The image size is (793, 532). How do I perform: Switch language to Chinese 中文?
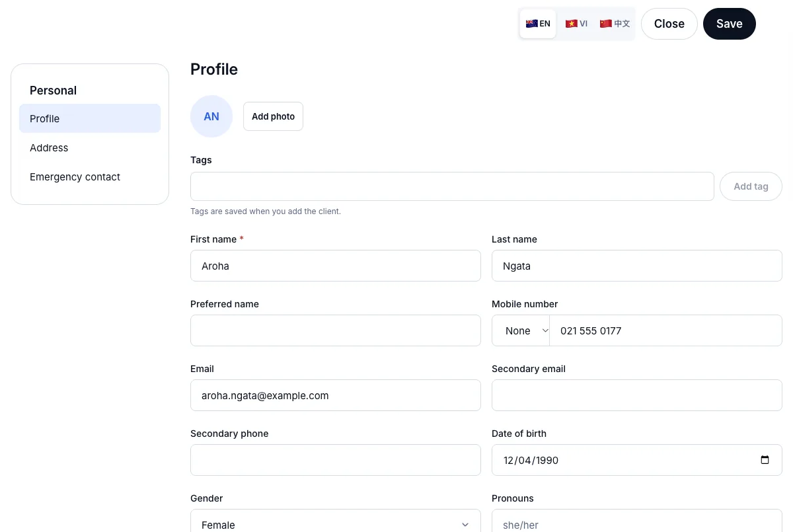(x=615, y=24)
